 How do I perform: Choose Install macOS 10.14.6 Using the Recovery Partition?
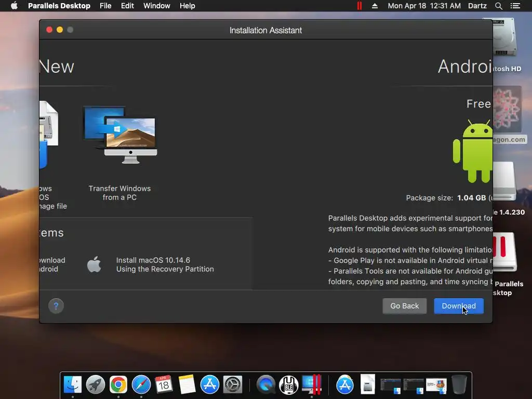[165, 264]
